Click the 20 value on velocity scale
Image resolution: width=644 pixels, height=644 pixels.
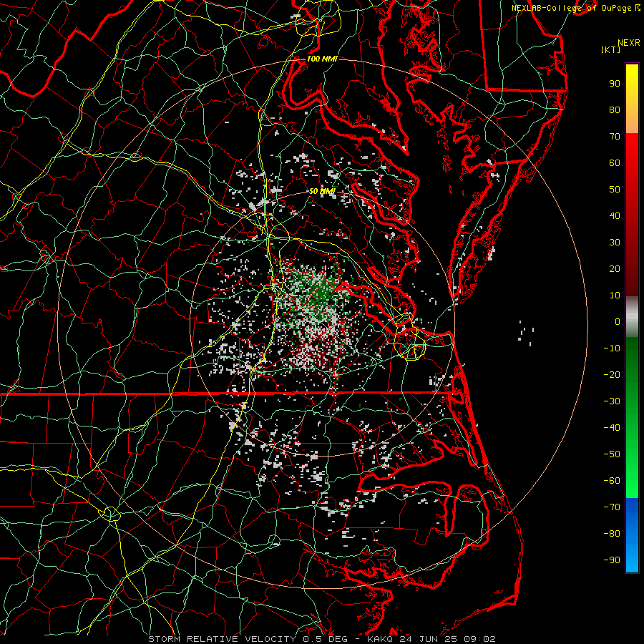[x=615, y=269]
